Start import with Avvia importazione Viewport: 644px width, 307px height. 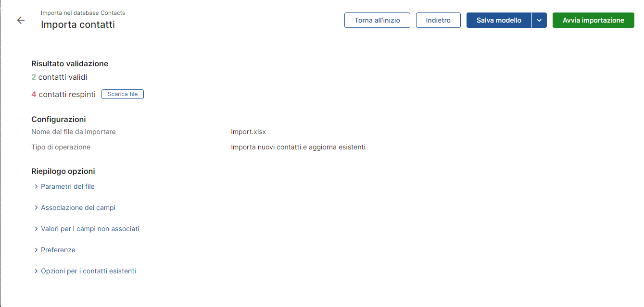tap(593, 20)
